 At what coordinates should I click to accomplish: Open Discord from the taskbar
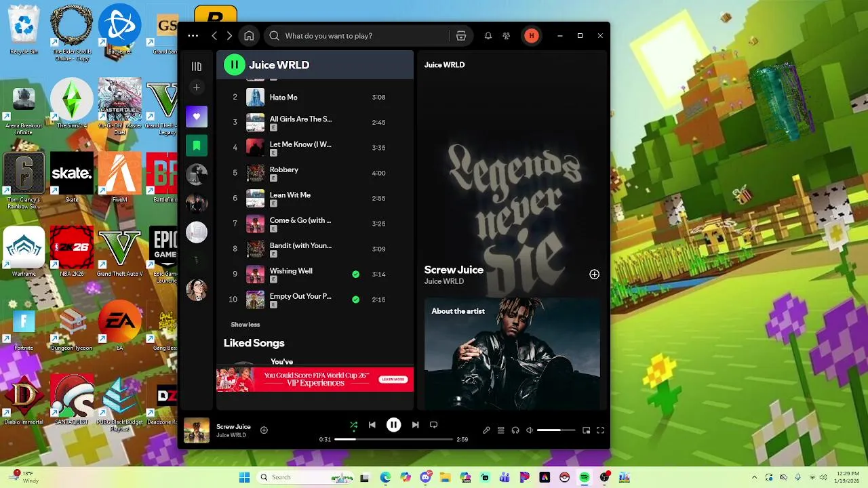click(426, 477)
